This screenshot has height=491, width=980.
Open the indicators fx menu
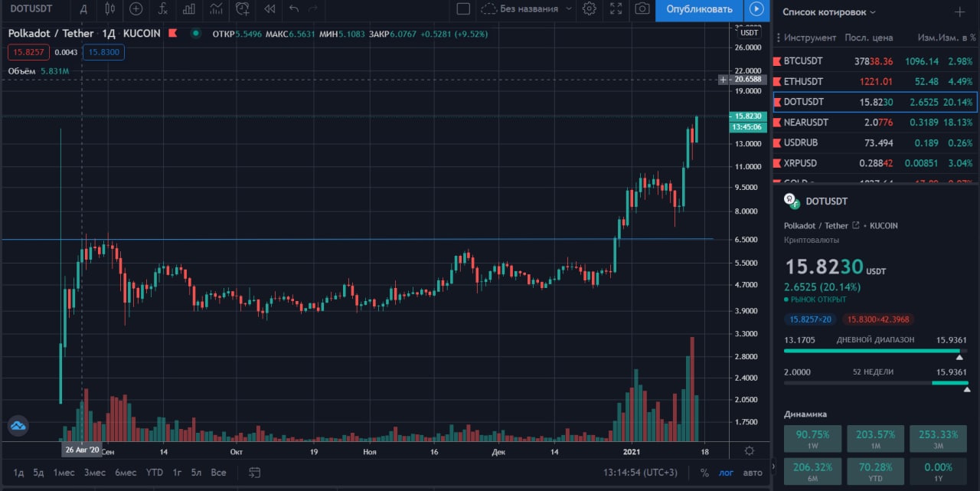(162, 9)
